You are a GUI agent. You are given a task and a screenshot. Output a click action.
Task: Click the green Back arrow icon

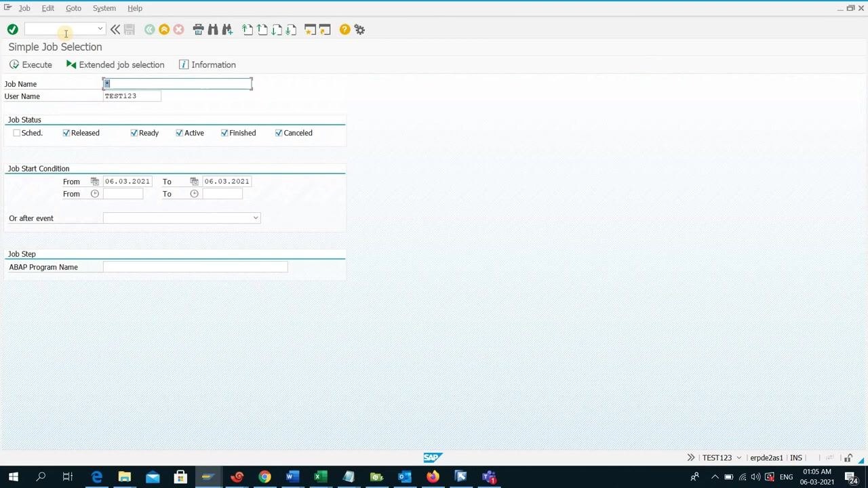pyautogui.click(x=149, y=29)
